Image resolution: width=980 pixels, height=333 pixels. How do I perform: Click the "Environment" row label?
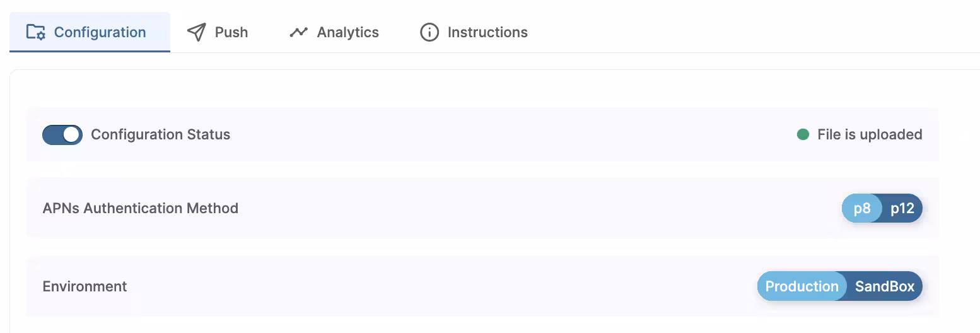[85, 286]
